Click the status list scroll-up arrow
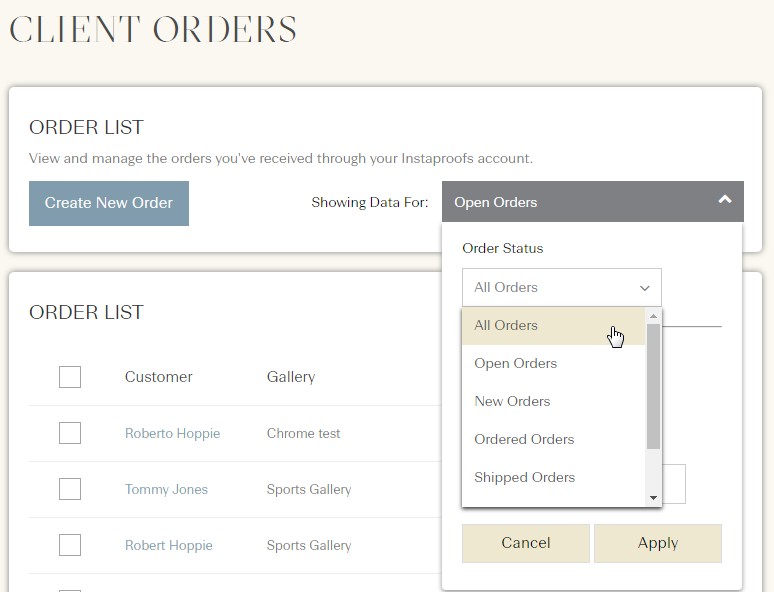This screenshot has height=592, width=774. [653, 316]
